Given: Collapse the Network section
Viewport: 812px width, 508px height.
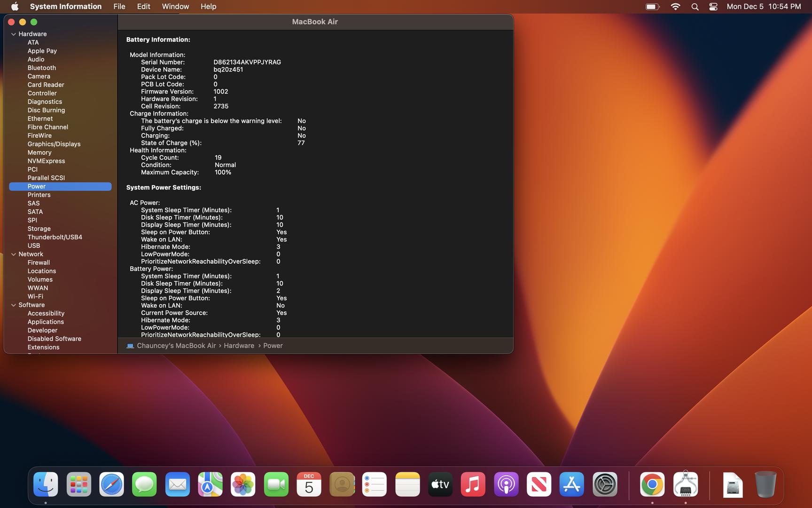Looking at the screenshot, I should [x=14, y=254].
